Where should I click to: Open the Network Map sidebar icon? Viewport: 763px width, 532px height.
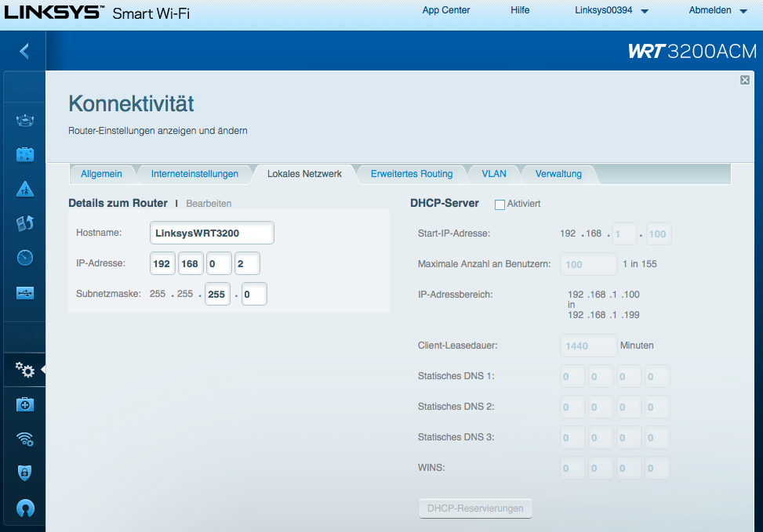click(25, 120)
